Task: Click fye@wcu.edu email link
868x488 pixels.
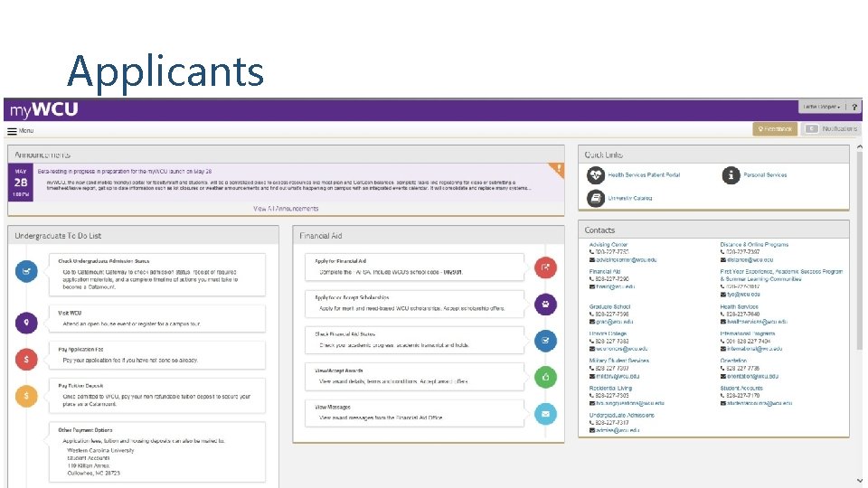Action: point(743,295)
